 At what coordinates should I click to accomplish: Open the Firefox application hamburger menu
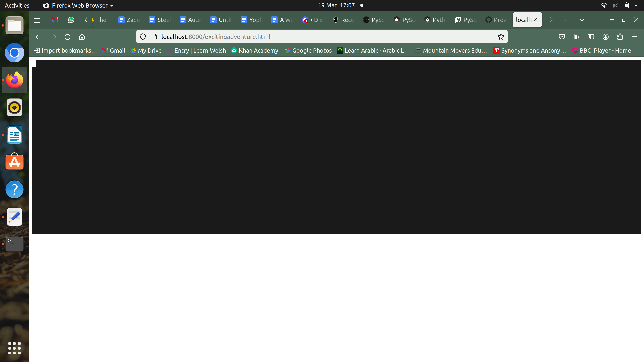[634, 37]
